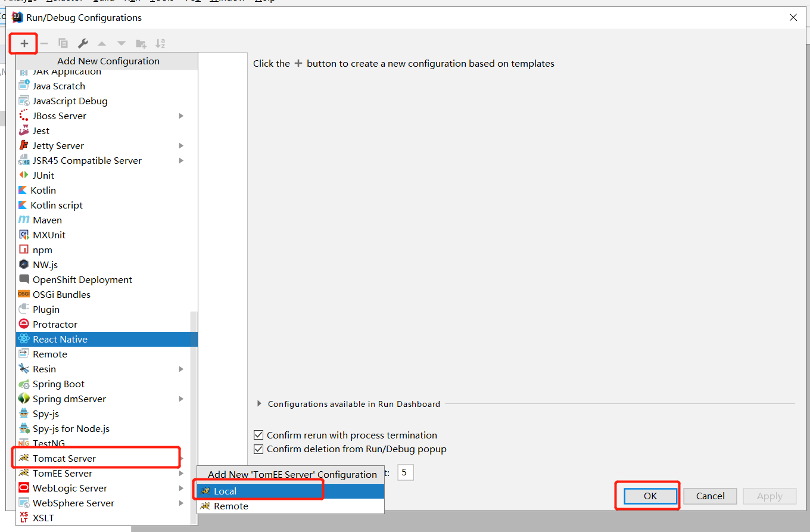The image size is (810, 532).
Task: Select Tomcat Server from the list
Action: click(x=106, y=458)
